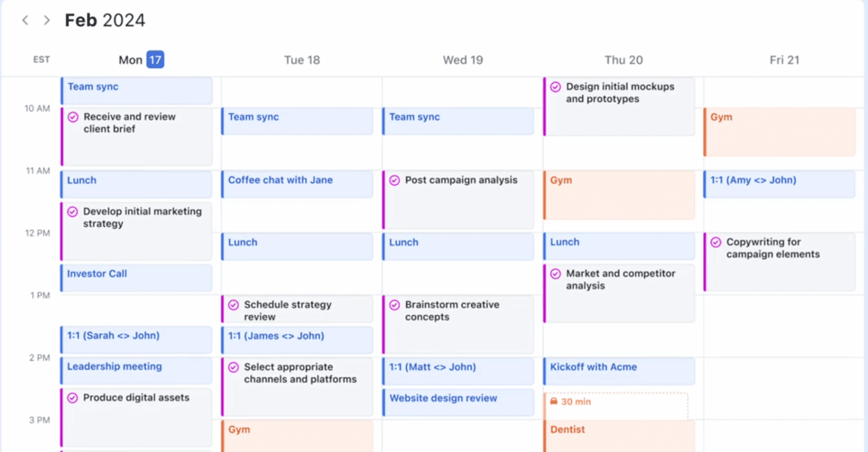Click the check icon on "Copywriting for campaign elements"
Viewport: 868px width, 452px height.
click(716, 242)
